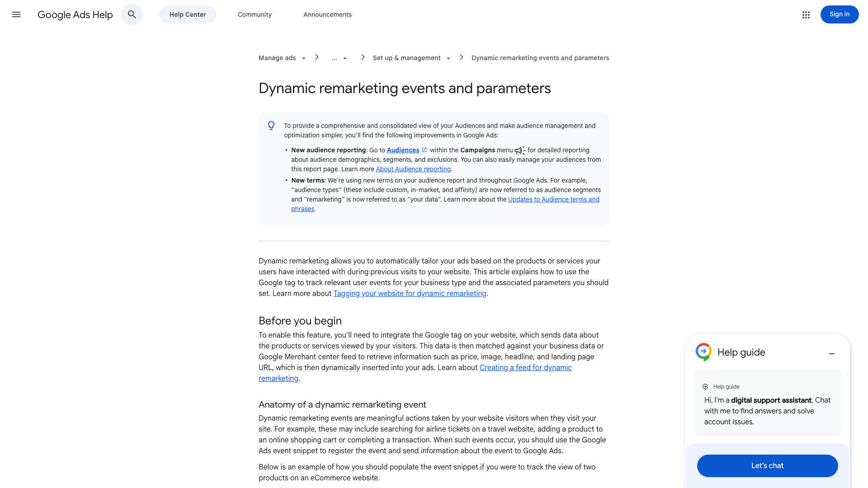
Task: Click the Dynamic remarketing events breadcrumb text
Action: (540, 58)
